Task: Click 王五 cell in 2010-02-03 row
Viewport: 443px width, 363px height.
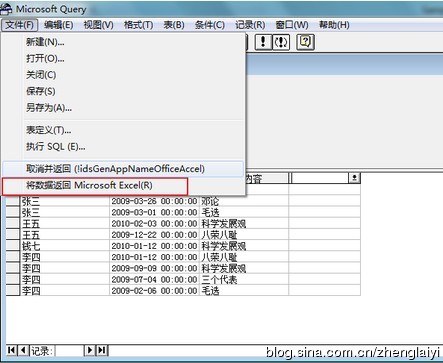Action: pyautogui.click(x=65, y=223)
